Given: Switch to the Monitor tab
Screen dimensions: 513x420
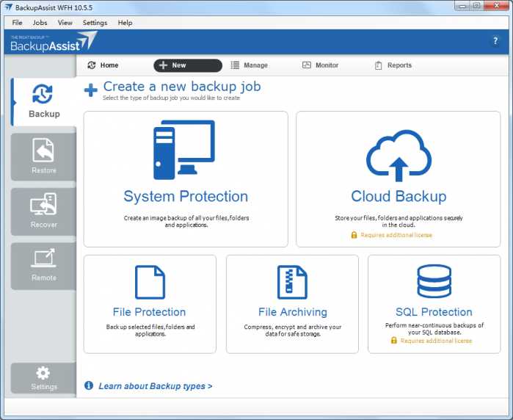Looking at the screenshot, I should [x=320, y=65].
